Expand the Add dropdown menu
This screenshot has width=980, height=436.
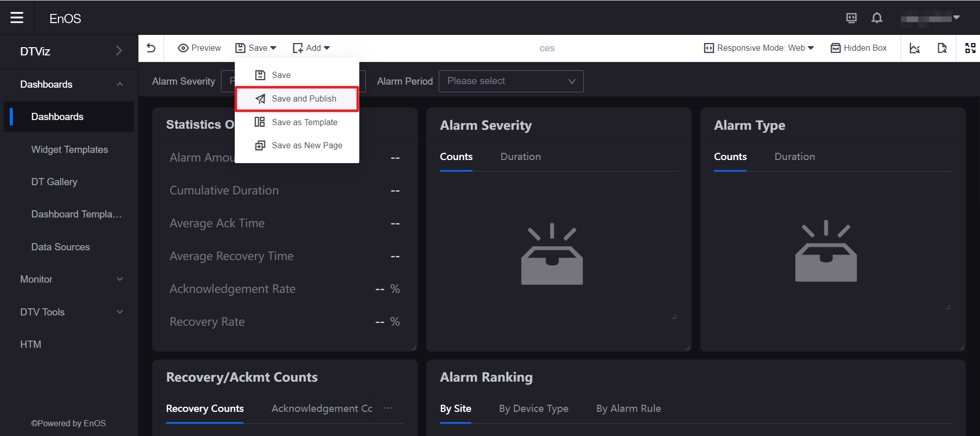(311, 48)
